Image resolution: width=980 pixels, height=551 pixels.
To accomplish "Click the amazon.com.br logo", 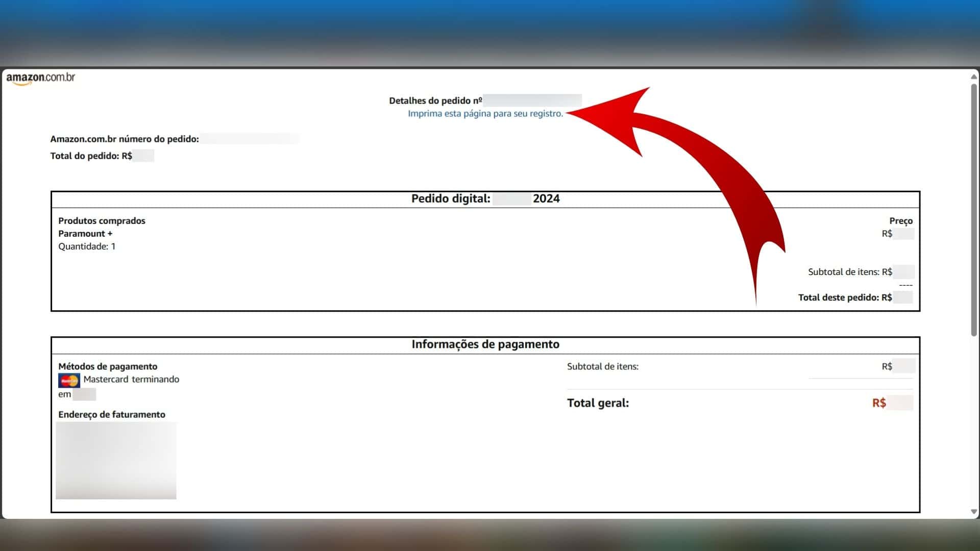I will (x=41, y=78).
